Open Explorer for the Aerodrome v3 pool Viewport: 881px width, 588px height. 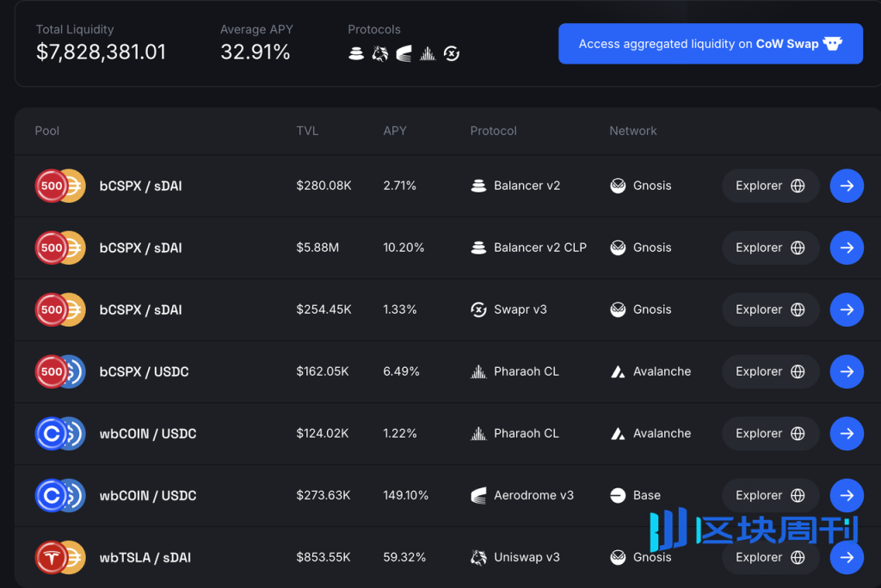point(770,495)
